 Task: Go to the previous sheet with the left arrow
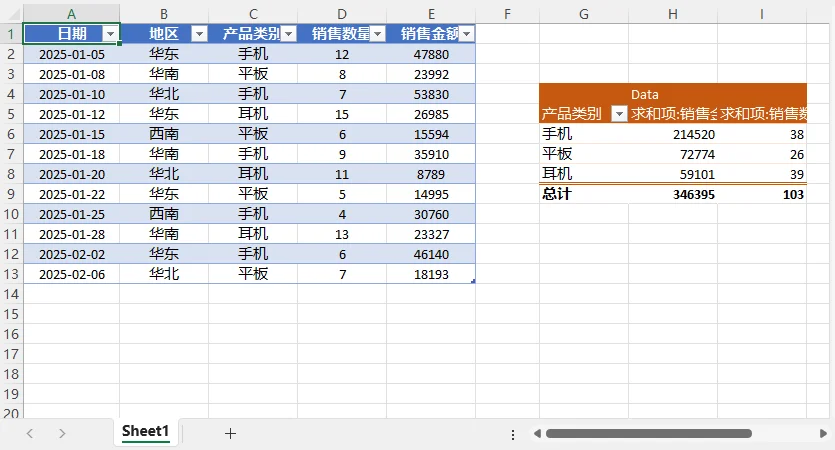(30, 433)
